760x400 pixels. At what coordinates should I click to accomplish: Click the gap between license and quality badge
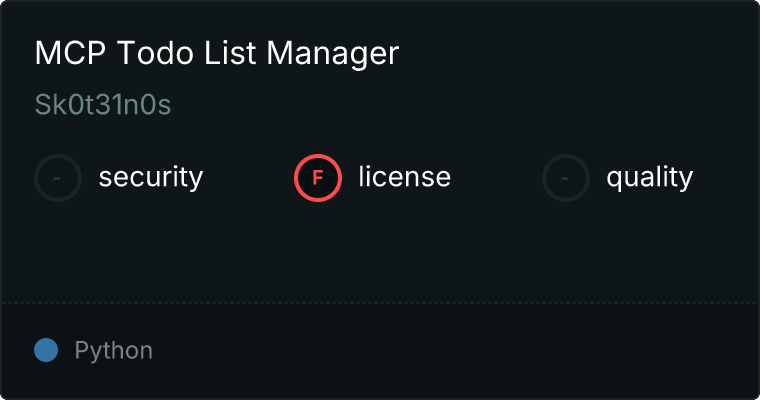pos(497,178)
